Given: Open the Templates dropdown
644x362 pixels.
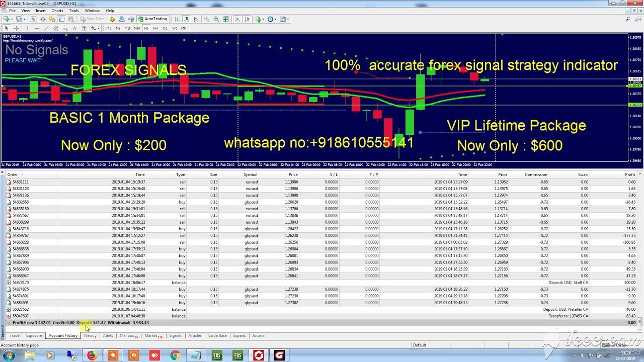Looking at the screenshot, I should pos(285,19).
